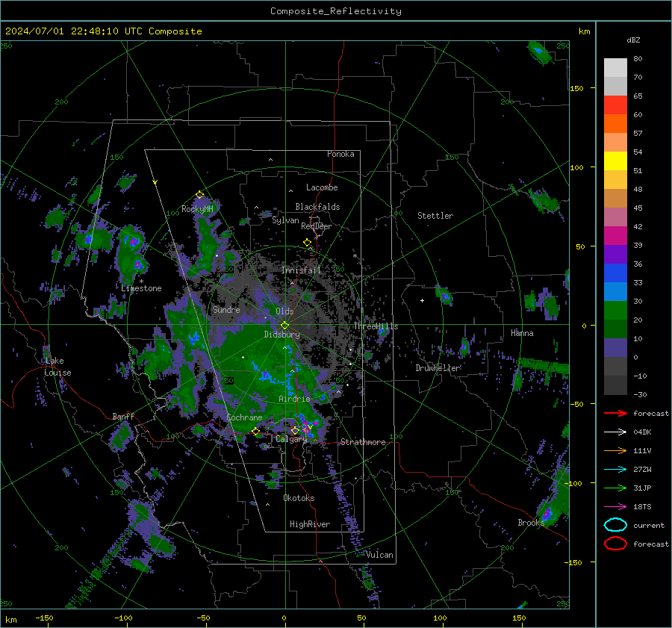
Task: Click the RockyMH label
Action: (x=197, y=209)
